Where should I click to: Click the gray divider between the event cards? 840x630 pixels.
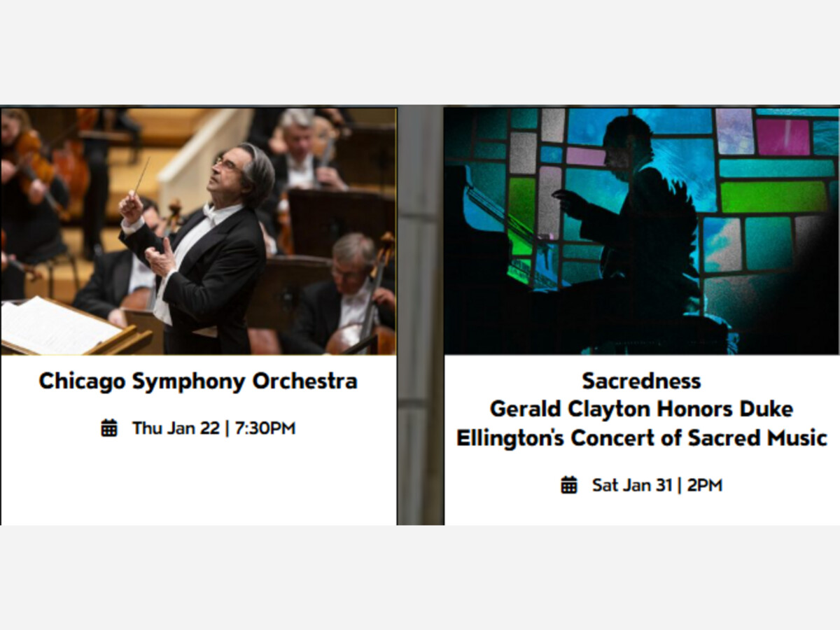click(420, 315)
